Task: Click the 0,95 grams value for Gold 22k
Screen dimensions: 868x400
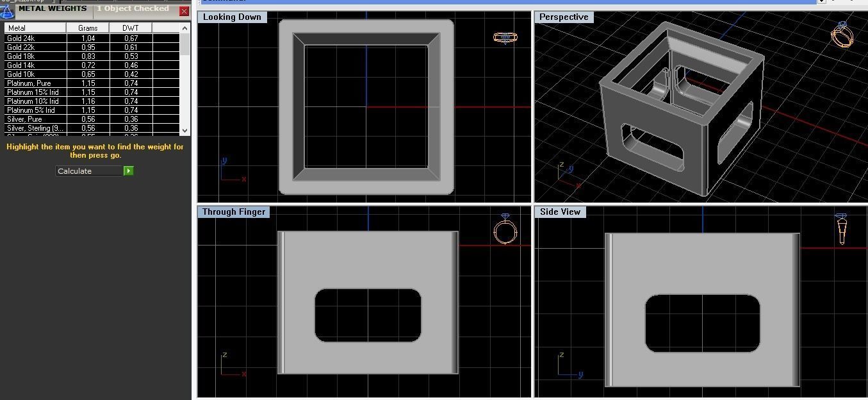Action: pyautogui.click(x=88, y=47)
